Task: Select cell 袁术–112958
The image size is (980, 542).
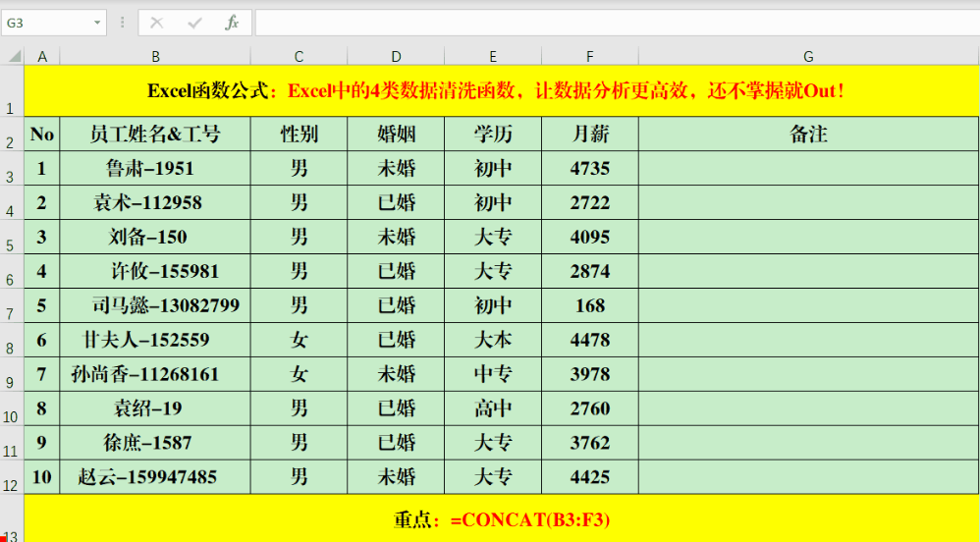Action: (x=155, y=202)
